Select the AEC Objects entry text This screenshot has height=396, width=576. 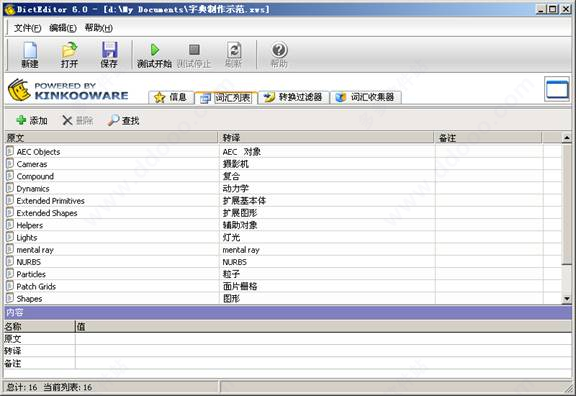[x=38, y=152]
